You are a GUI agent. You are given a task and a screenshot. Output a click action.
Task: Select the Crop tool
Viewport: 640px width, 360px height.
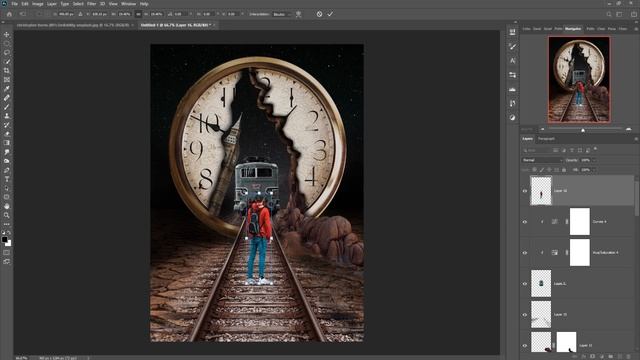click(x=7, y=71)
